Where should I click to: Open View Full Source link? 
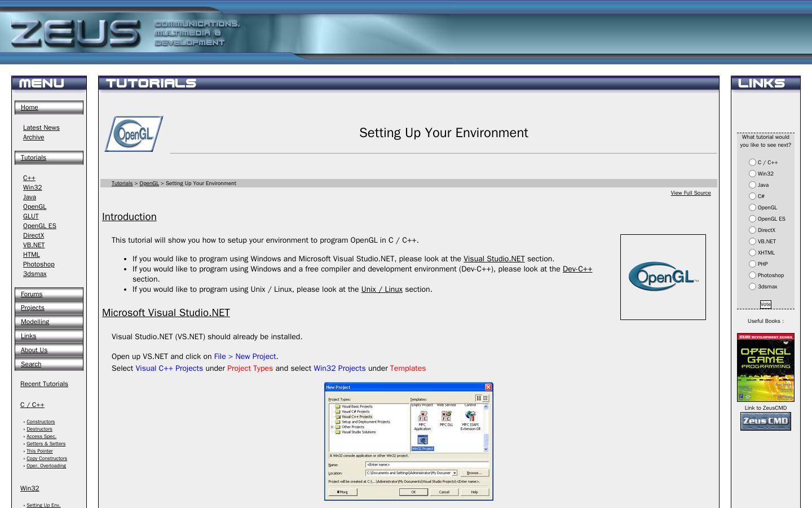pos(691,193)
